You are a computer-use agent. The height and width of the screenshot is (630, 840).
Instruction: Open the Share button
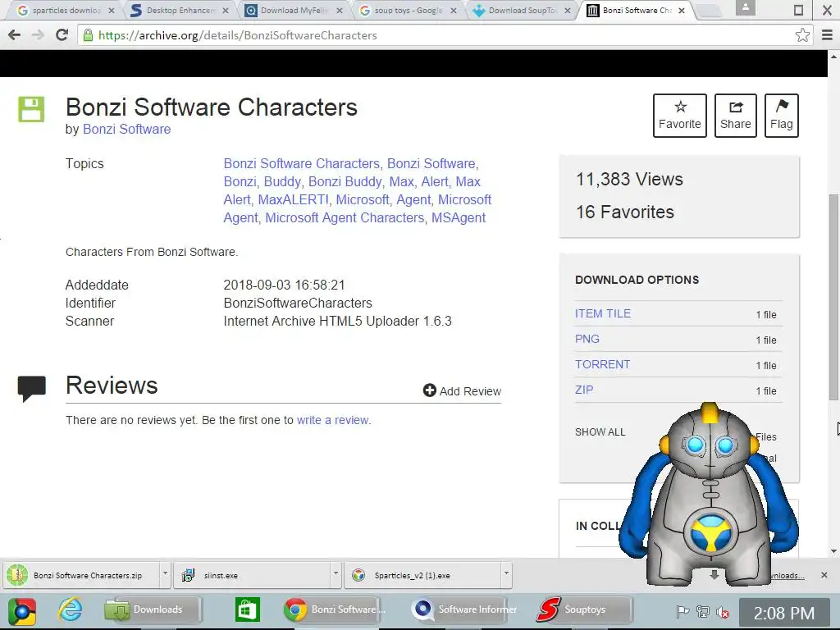click(736, 116)
